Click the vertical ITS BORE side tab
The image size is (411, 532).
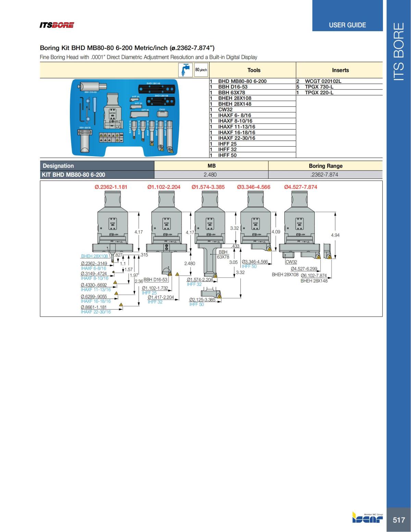coord(399,51)
